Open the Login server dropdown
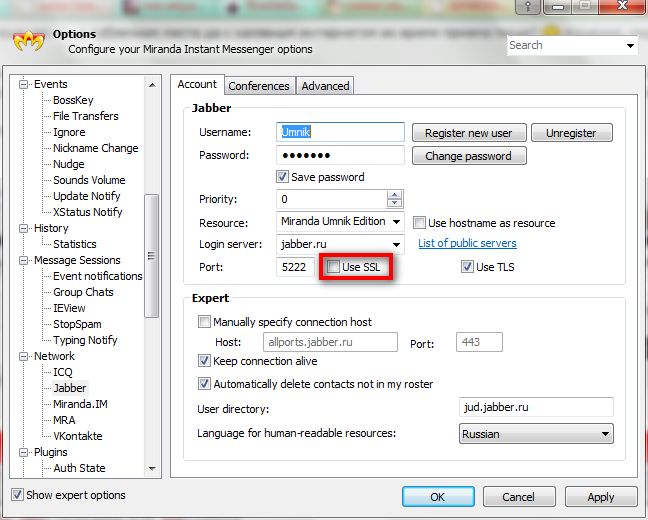The image size is (648, 520). (396, 245)
